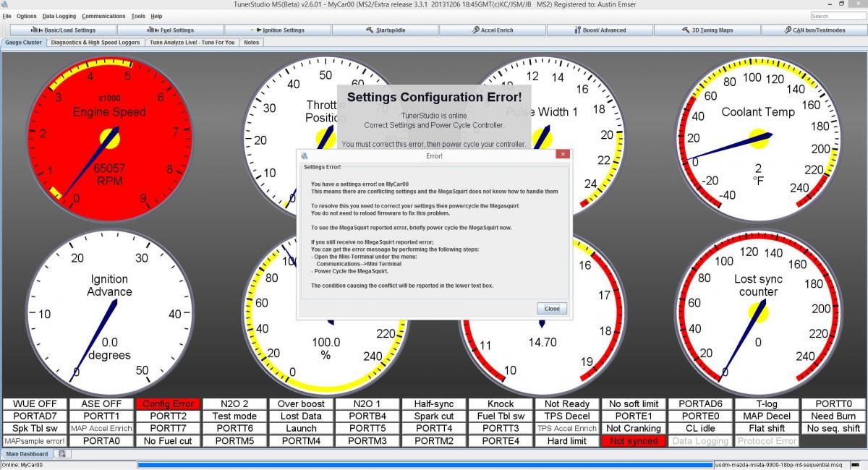Click the red Not synced indicator

(634, 441)
